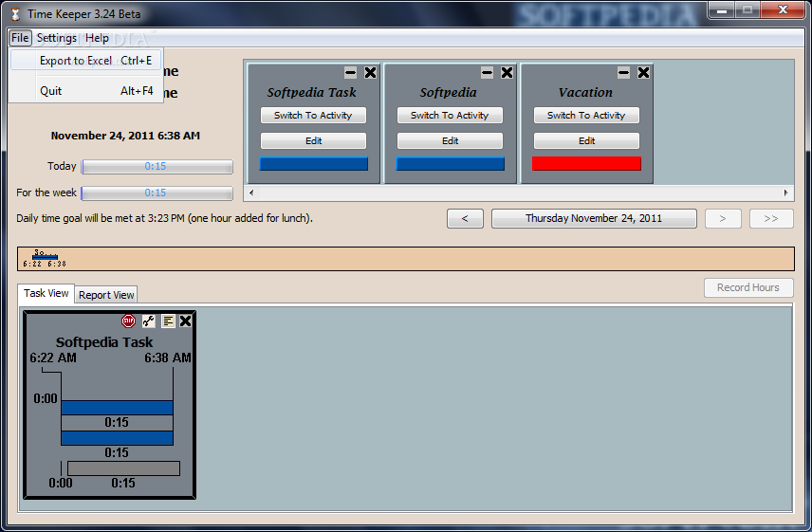Switch To Activity on Vacation card
This screenshot has height=532, width=812.
point(587,116)
